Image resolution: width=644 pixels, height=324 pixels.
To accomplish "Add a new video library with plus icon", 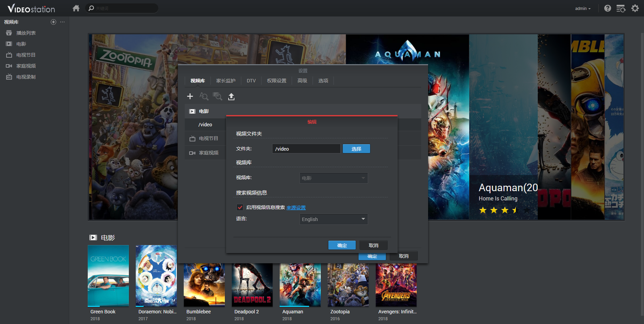I will pos(53,22).
